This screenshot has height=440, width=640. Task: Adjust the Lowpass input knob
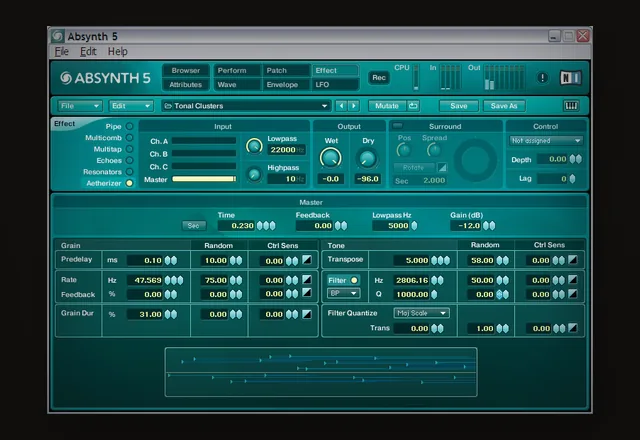[254, 146]
